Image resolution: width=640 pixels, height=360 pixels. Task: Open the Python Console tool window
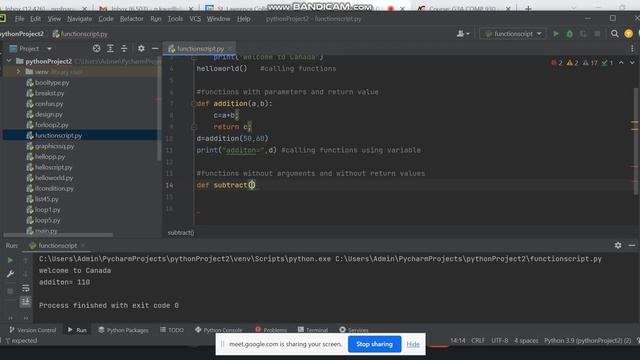point(219,330)
